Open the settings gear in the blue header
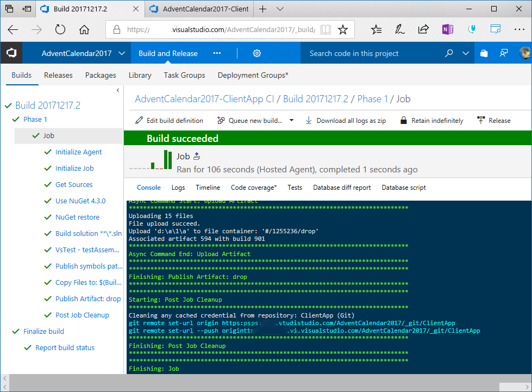The height and width of the screenshot is (392, 532). click(x=257, y=53)
